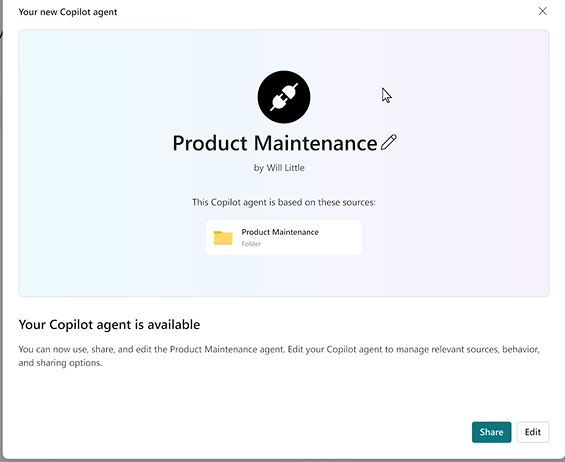Viewport: 565px width, 462px height.
Task: Click the plug agent avatar icon
Action: point(284,97)
